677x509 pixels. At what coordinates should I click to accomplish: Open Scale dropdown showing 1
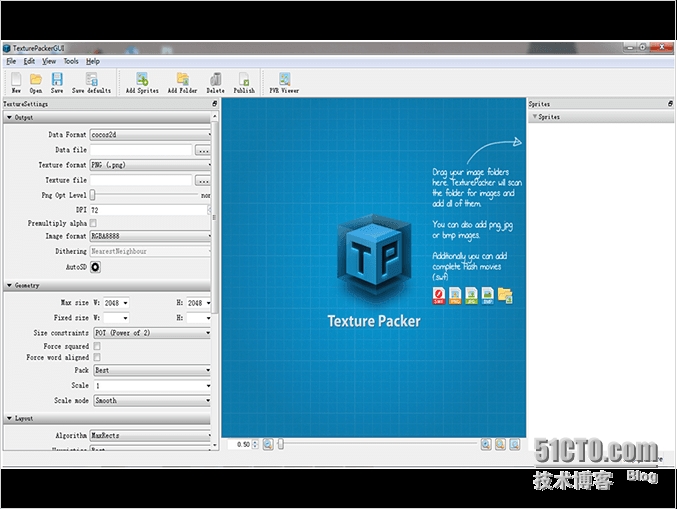coord(152,386)
